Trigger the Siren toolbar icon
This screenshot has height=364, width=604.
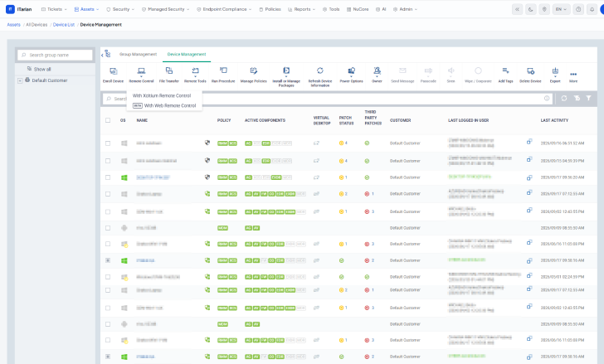[451, 70]
